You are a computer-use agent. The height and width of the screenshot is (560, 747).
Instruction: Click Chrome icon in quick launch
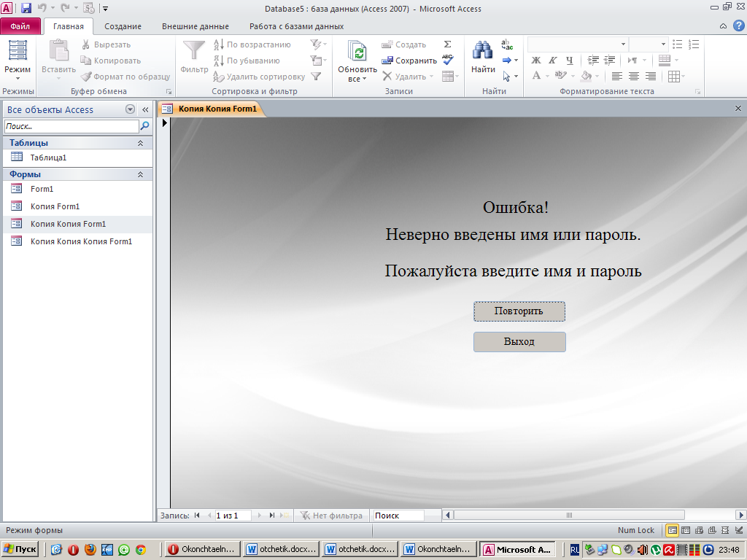tap(141, 550)
